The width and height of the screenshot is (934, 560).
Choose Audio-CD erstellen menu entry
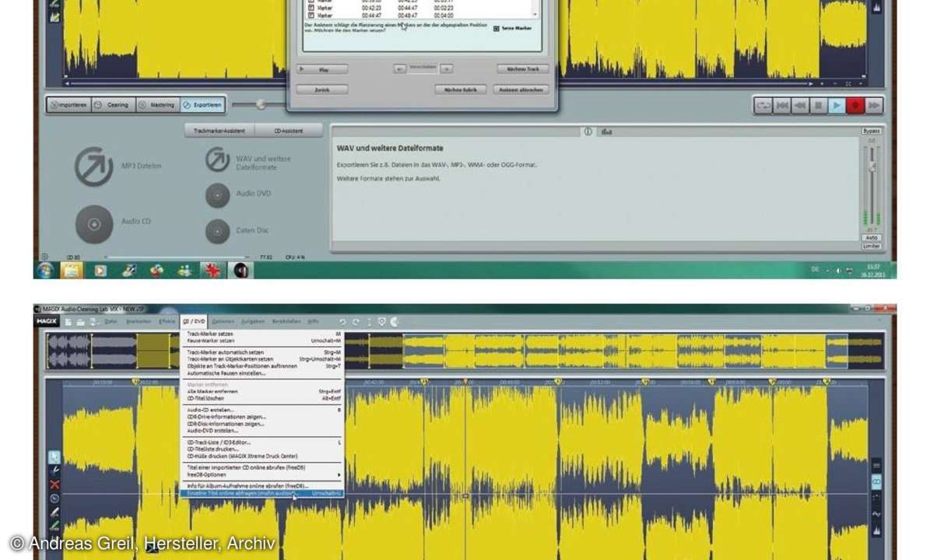263,410
